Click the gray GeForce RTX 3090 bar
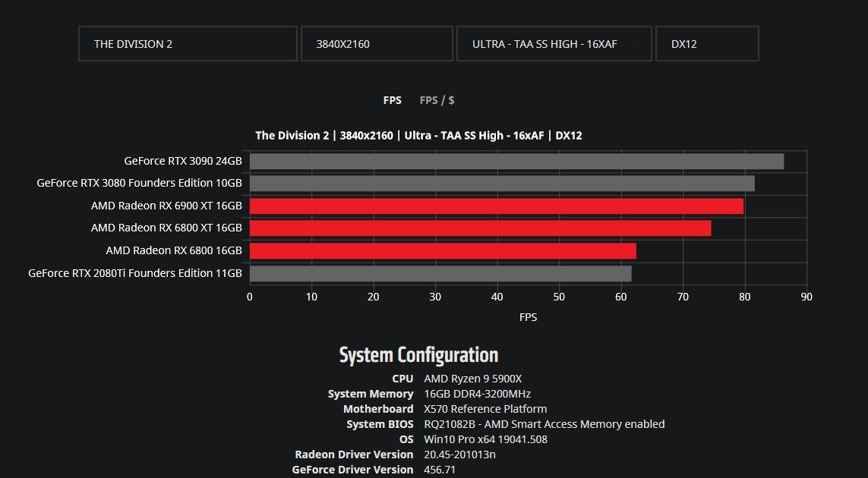The width and height of the screenshot is (868, 478). [x=516, y=162]
